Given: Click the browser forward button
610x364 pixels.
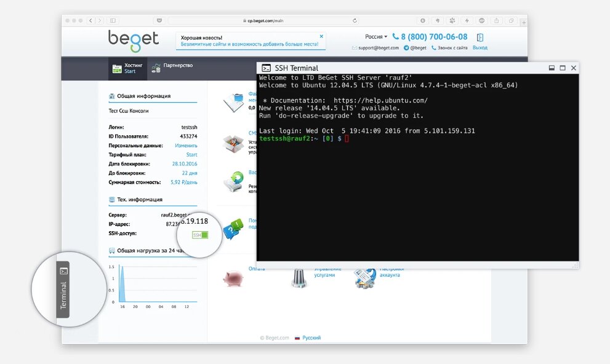Looking at the screenshot, I should coord(100,20).
